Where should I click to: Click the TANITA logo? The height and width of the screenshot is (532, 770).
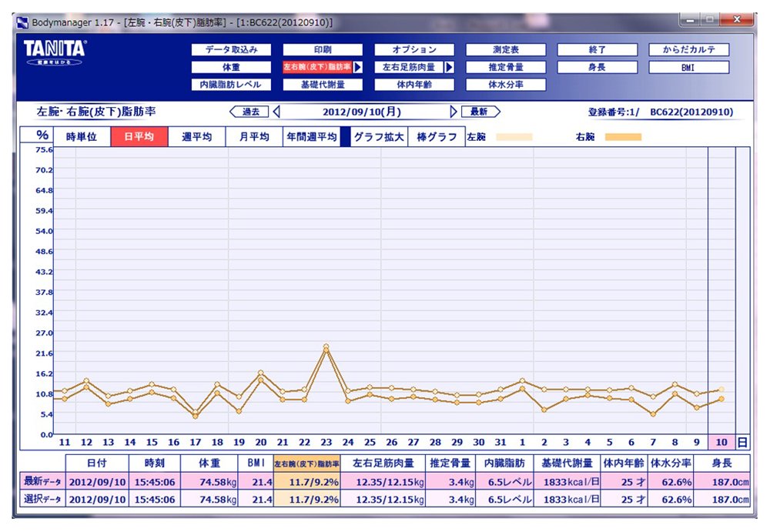point(55,52)
